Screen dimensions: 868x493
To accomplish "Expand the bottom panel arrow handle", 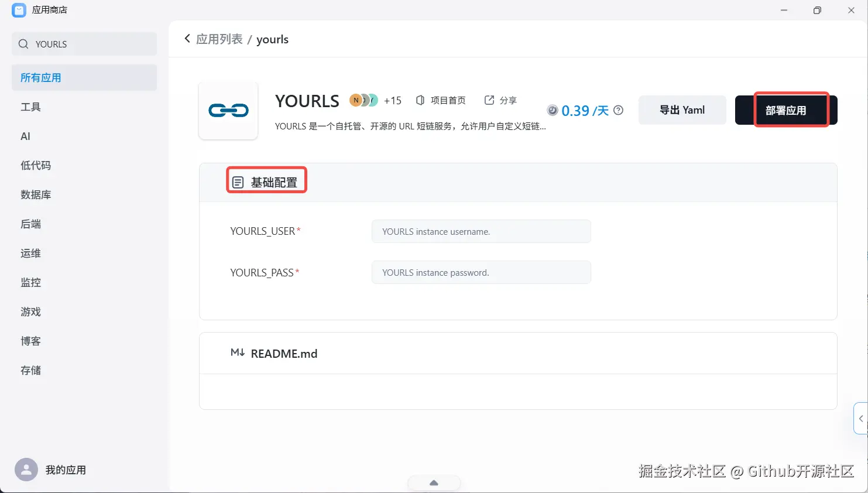I will [x=434, y=483].
